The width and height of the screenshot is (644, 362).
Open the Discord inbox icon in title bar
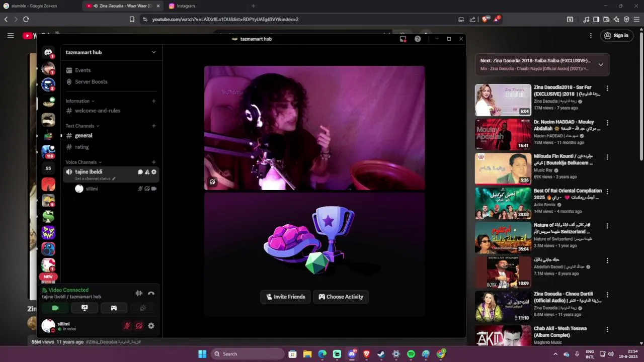[403, 39]
